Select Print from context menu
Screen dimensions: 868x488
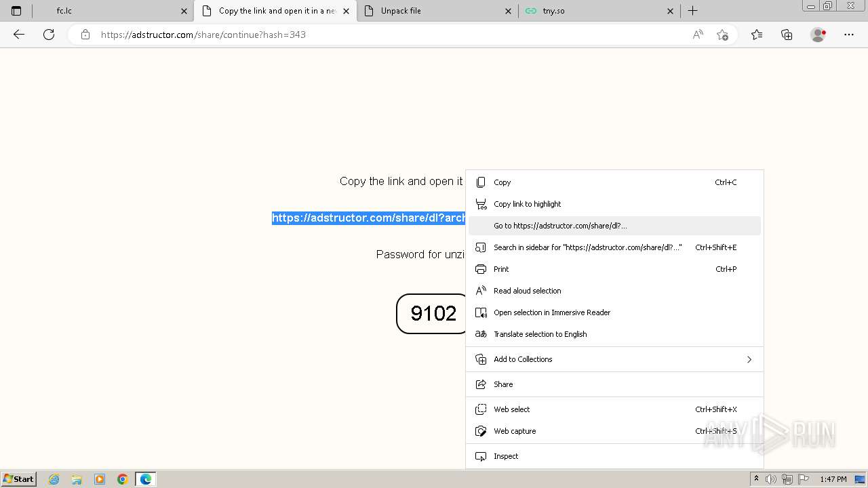click(x=614, y=269)
